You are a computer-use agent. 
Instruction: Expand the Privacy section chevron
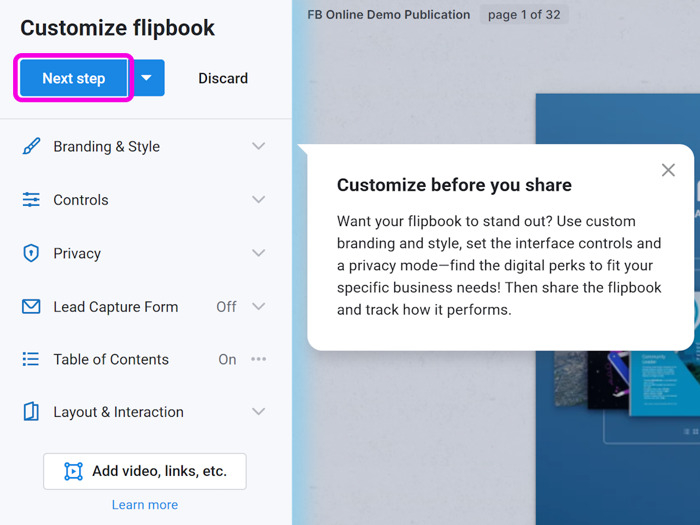tap(258, 253)
